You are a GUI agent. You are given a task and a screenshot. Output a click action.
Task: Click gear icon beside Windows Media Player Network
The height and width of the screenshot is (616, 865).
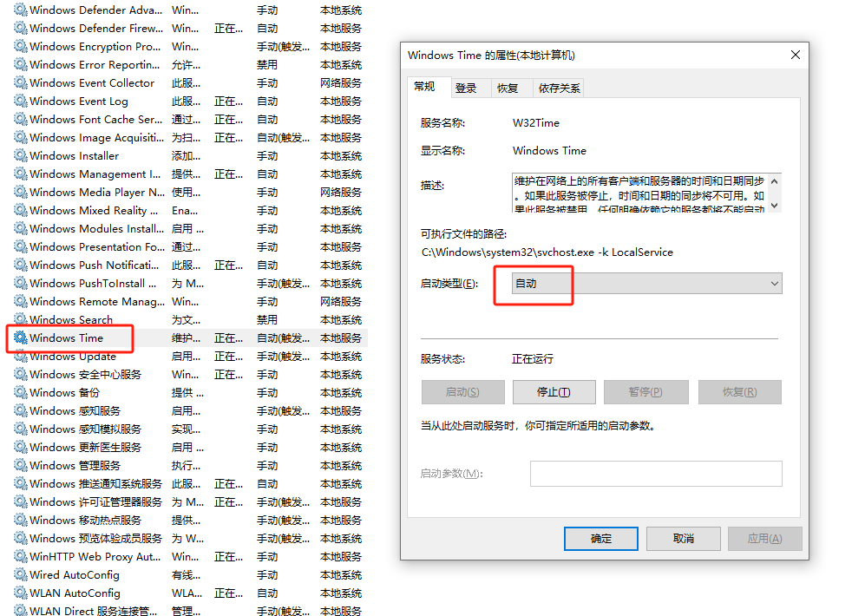tap(21, 192)
